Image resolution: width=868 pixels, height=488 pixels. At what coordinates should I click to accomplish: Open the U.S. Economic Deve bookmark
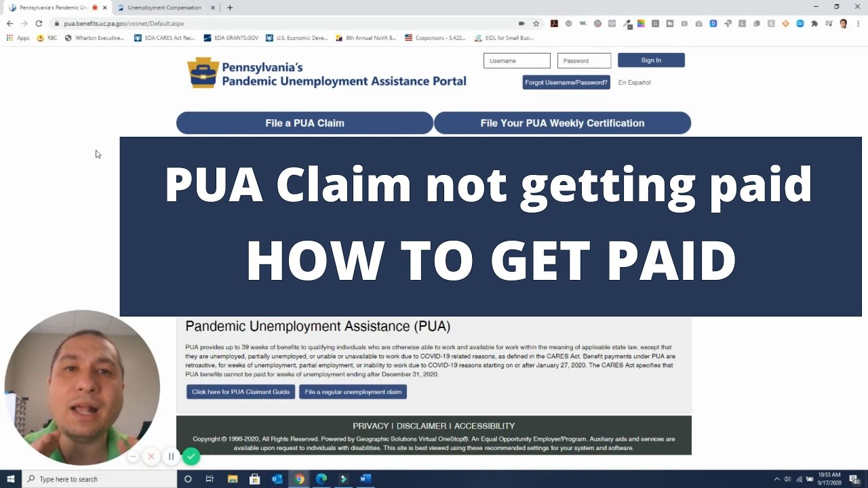click(297, 38)
